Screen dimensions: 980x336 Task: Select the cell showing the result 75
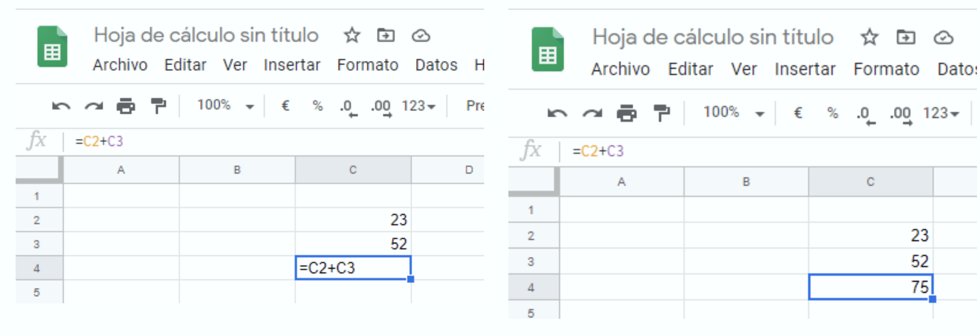[x=870, y=287]
